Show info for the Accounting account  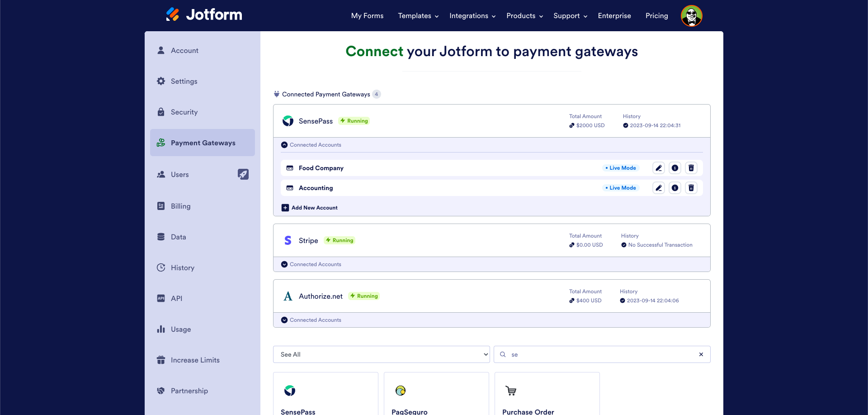(x=675, y=188)
